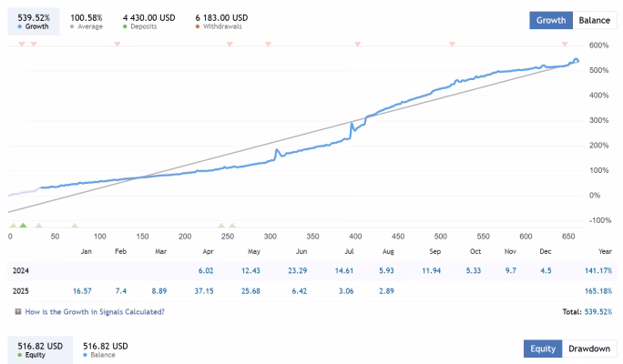Viewport: 623px width, 364px height.
Task: Click the 600% y-axis label
Action: click(x=598, y=45)
